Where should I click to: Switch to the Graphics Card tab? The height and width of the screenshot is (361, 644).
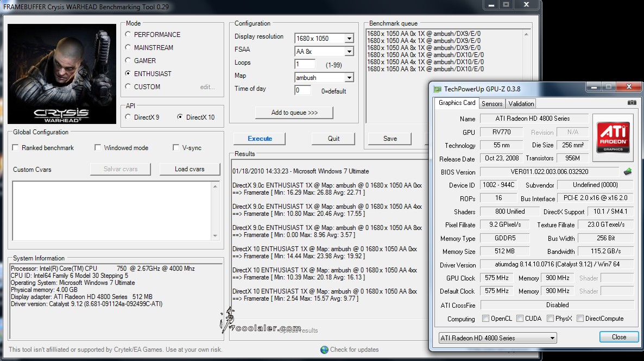click(x=457, y=103)
